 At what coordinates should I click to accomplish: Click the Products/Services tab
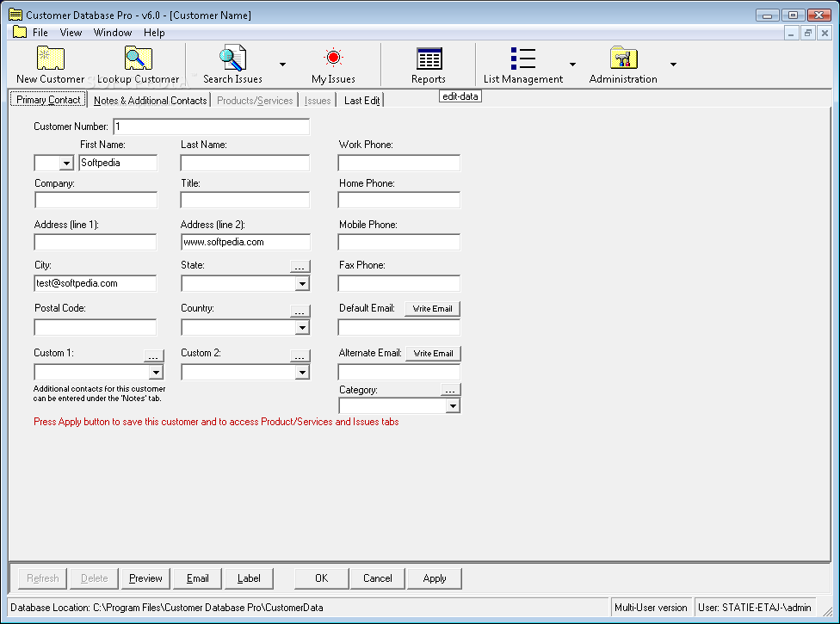pos(255,100)
